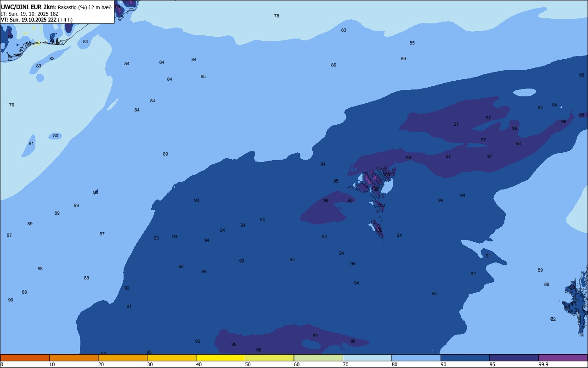Click the humidity value 78 on the map
Viewport: 588px width, 368px height.
point(277,16)
